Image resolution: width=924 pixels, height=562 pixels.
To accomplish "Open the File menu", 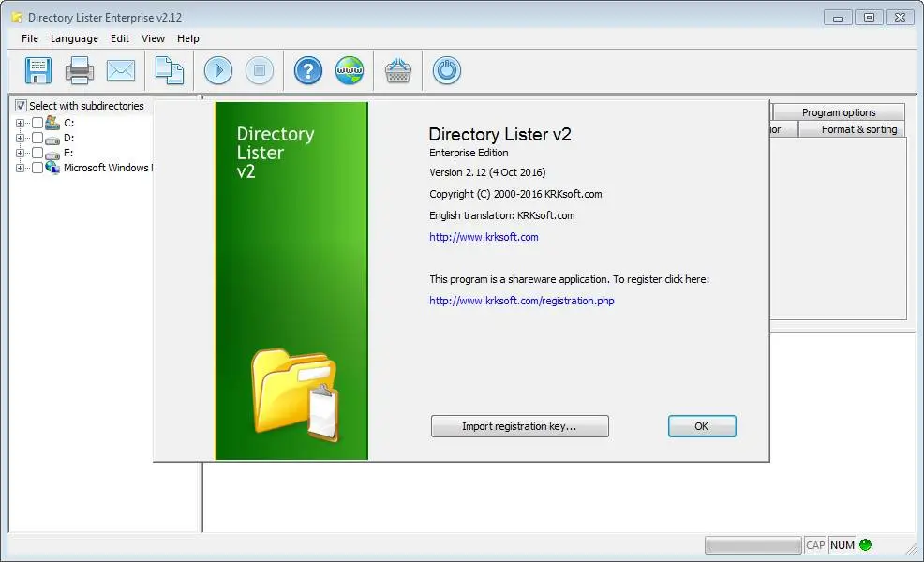I will [x=29, y=38].
